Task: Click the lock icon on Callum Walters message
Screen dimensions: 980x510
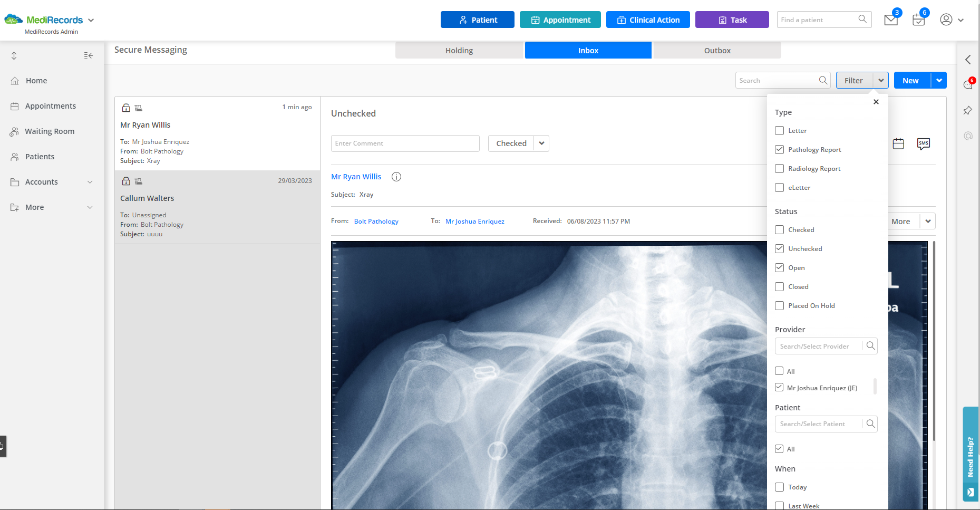Action: tap(126, 181)
